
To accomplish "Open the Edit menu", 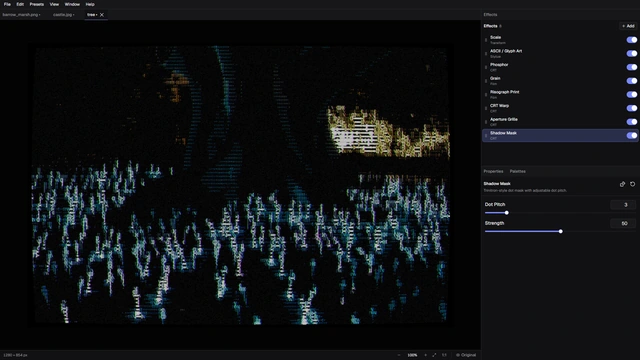I will click(x=20, y=4).
